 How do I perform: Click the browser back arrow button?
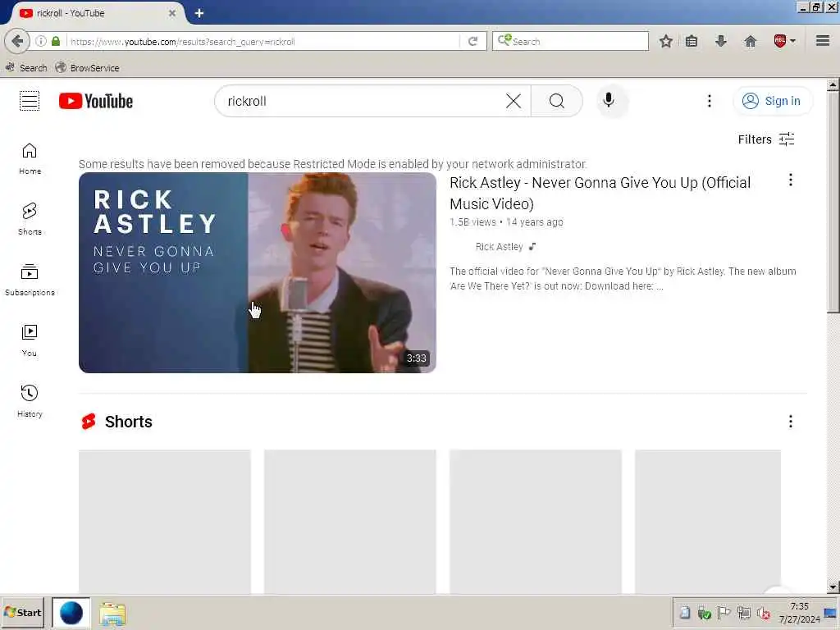click(17, 41)
